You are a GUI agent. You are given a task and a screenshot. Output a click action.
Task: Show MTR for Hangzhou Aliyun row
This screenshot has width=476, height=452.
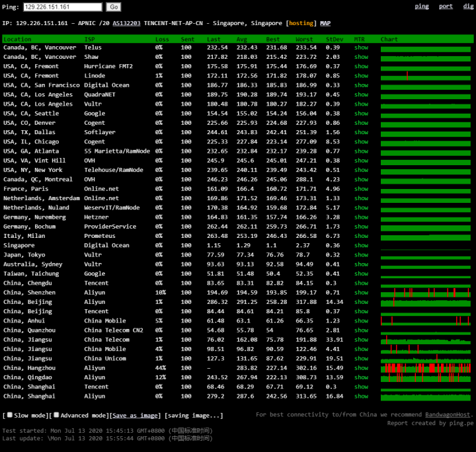pos(361,368)
